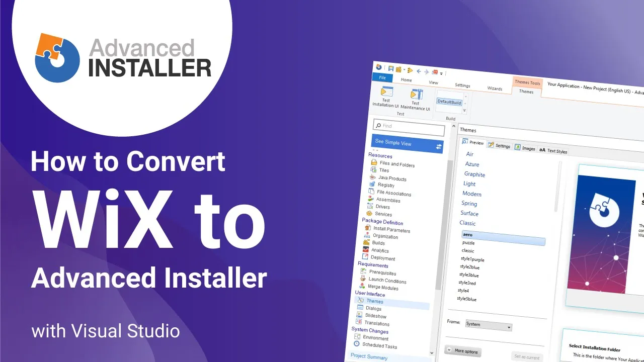
Task: Open File Associations page
Action: pos(389,193)
